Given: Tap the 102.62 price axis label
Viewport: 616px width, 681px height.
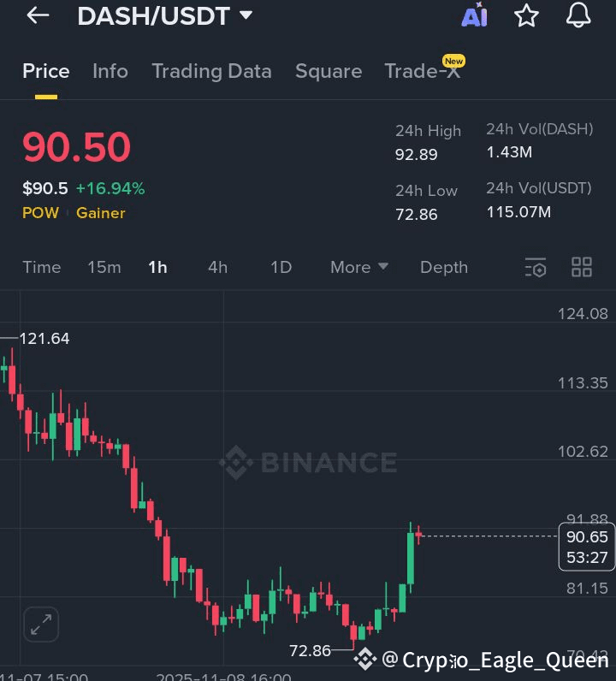Looking at the screenshot, I should [583, 452].
